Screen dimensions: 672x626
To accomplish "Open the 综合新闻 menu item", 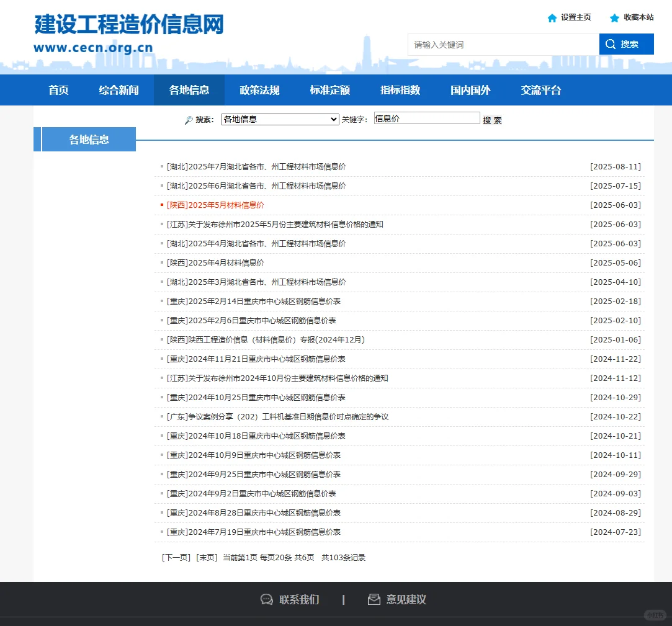I will 118,90.
